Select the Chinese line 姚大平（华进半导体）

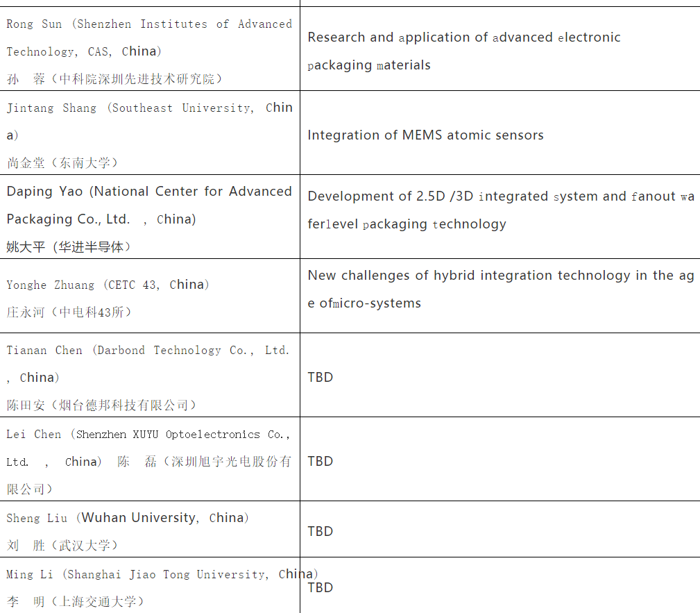(x=68, y=246)
